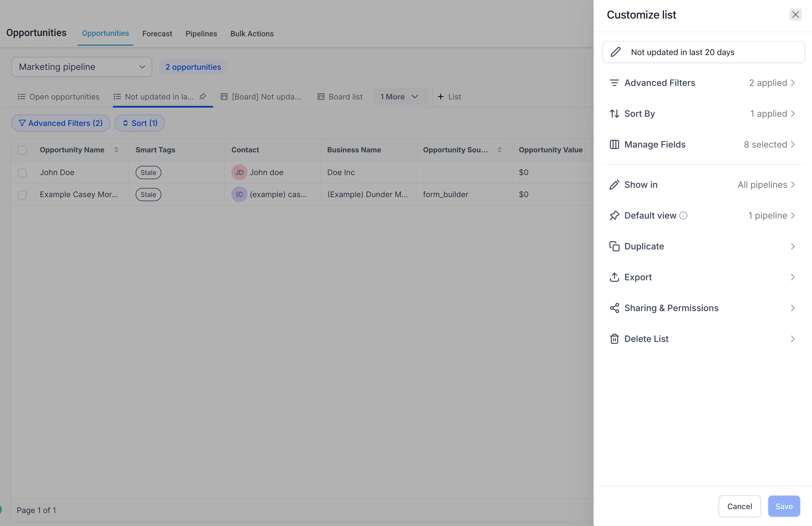This screenshot has height=526, width=812.
Task: Save the customized list settings
Action: pyautogui.click(x=784, y=506)
